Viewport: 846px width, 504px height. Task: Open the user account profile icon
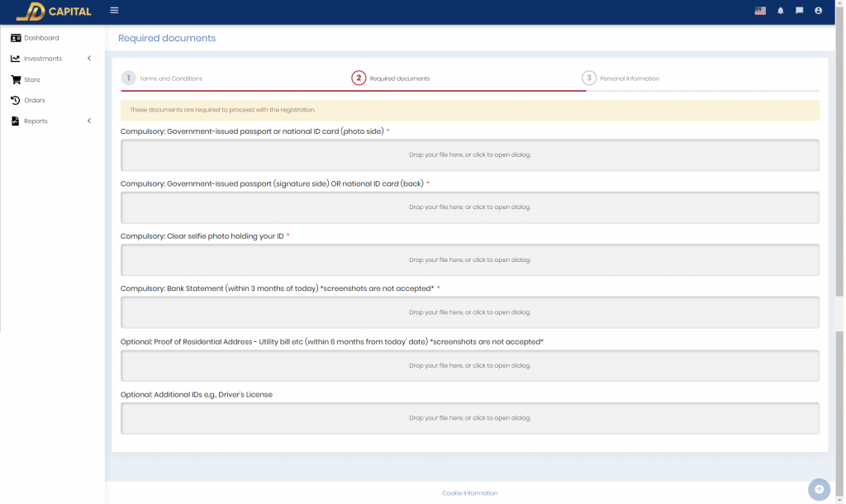tap(818, 10)
